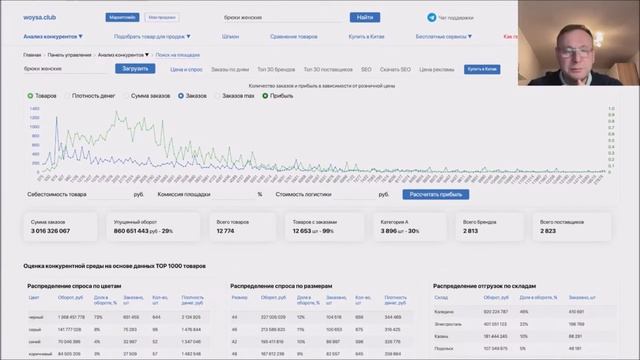Click the Подольск warehouse row

(524, 349)
